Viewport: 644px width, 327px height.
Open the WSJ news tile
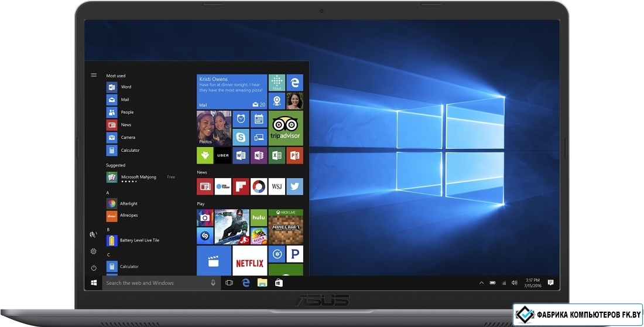(276, 186)
